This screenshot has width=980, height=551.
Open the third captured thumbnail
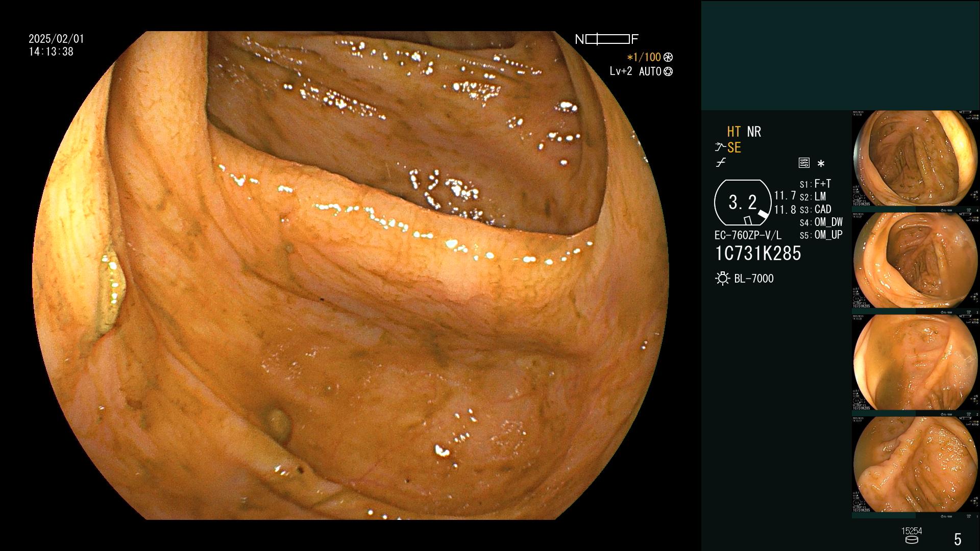(x=915, y=362)
